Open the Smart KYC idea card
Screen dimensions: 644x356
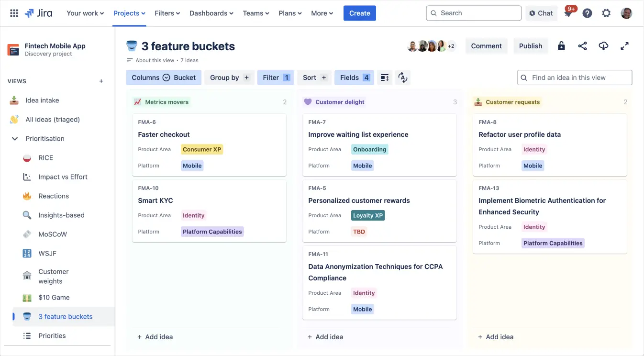point(209,211)
